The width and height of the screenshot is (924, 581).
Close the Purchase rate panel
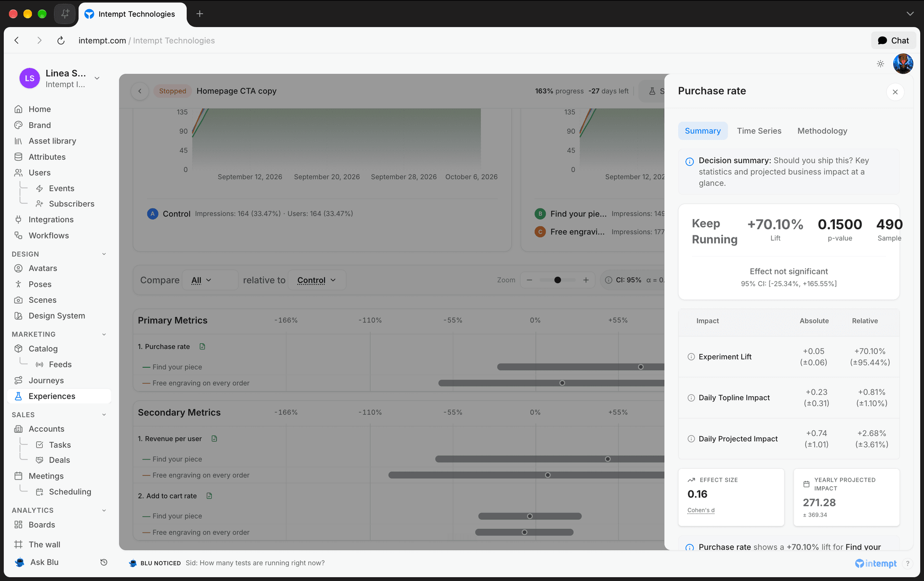click(x=895, y=92)
